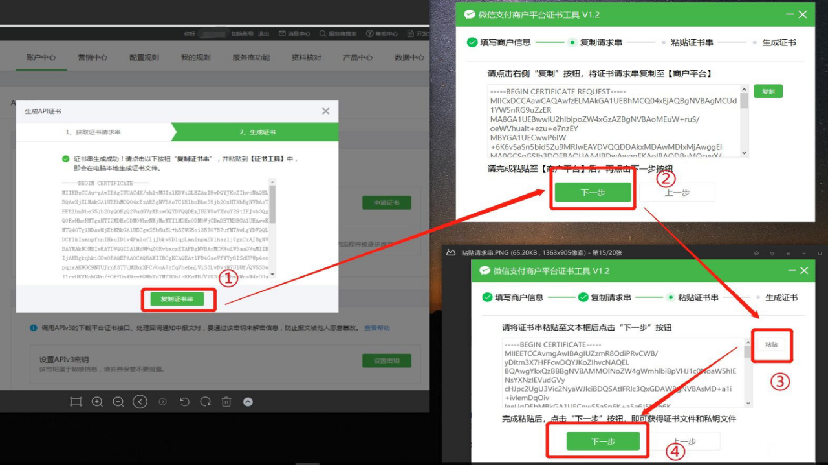
Task: Click WeChat Pay logo in upper tool title bar
Action: tap(469, 15)
